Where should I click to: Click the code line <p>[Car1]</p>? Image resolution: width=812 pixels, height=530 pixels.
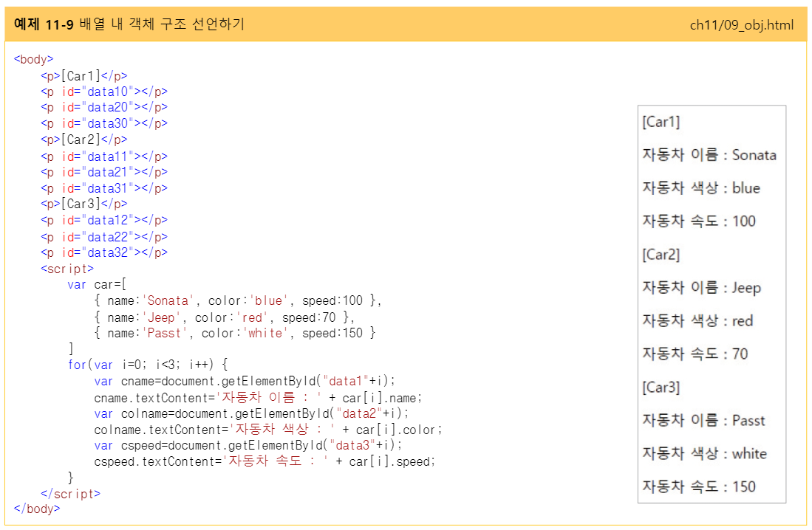[84, 75]
